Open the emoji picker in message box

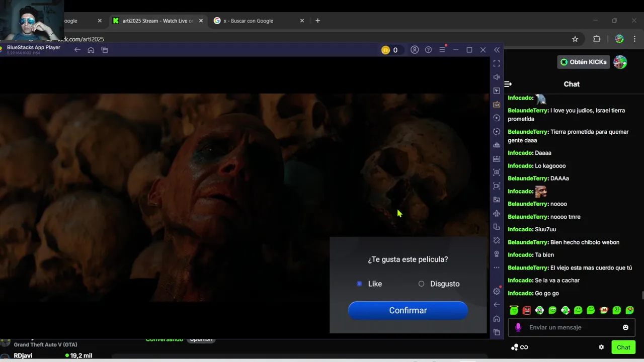point(625,327)
